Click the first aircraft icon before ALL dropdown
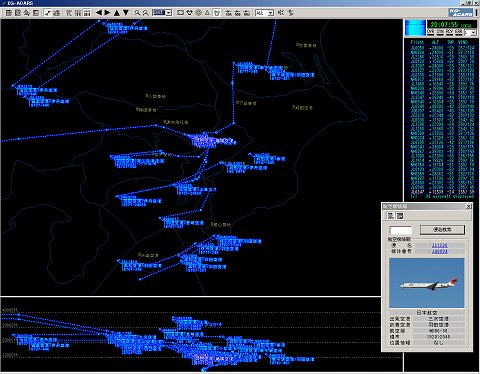 [x=229, y=13]
